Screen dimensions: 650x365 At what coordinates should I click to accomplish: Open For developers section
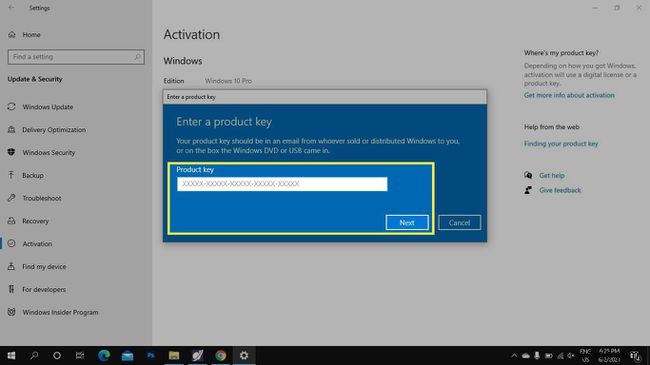pyautogui.click(x=44, y=289)
